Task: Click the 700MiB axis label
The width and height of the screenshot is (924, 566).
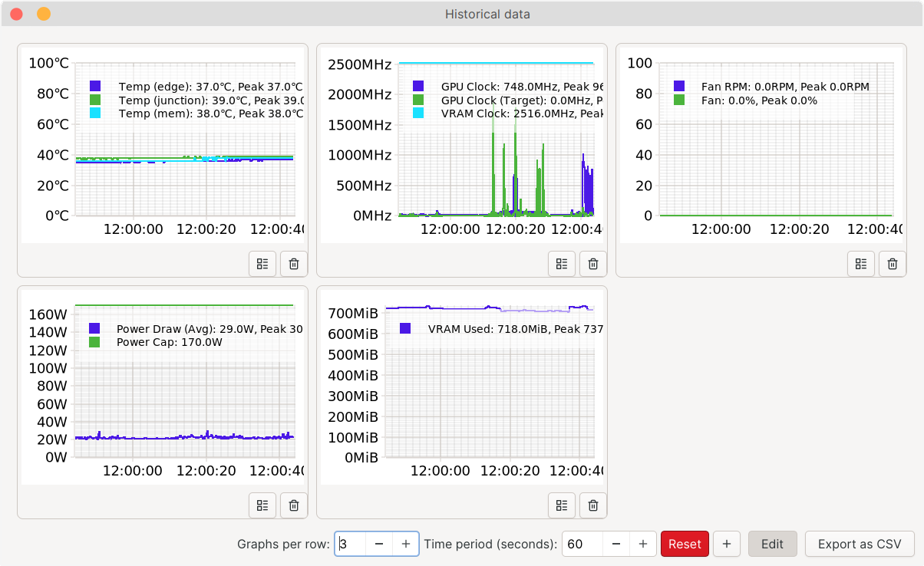Action: pos(353,313)
